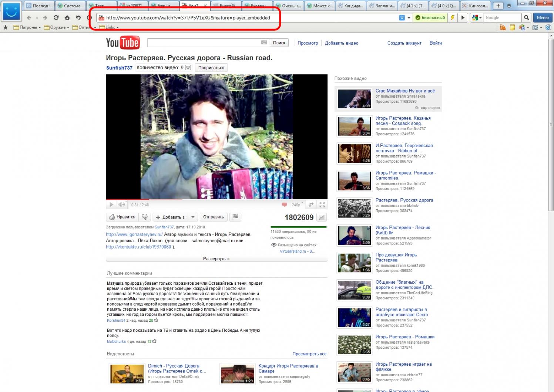Click the browser reload page icon
Image resolution: width=554 pixels, height=392 pixels.
click(56, 18)
